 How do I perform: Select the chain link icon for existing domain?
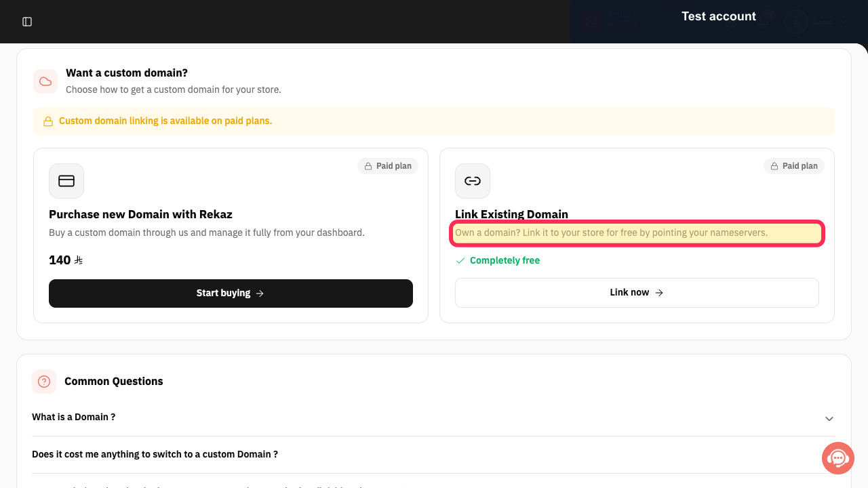tap(473, 181)
